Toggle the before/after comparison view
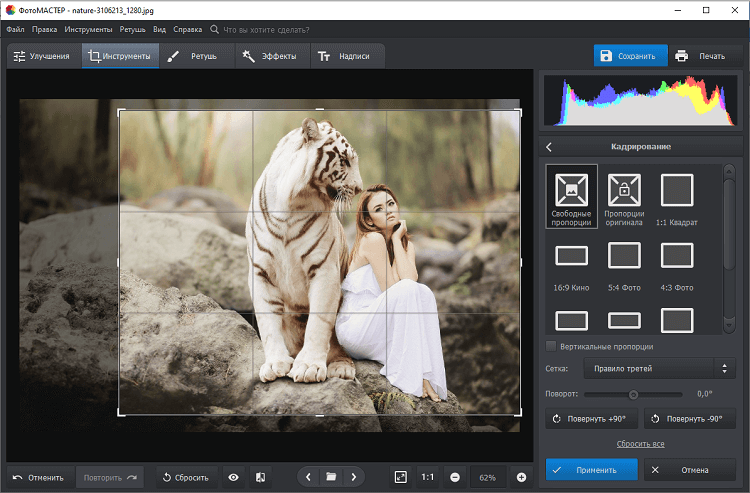 point(260,477)
